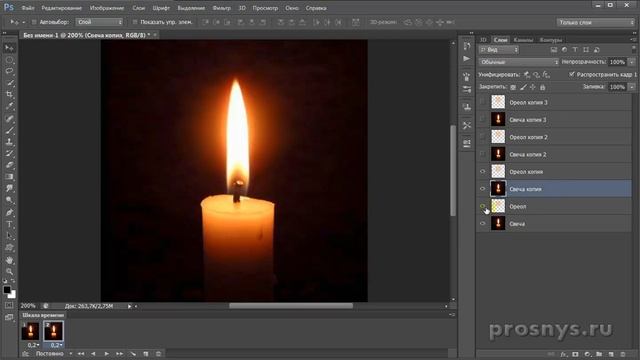Select the Magic Wand tool

coord(9,83)
